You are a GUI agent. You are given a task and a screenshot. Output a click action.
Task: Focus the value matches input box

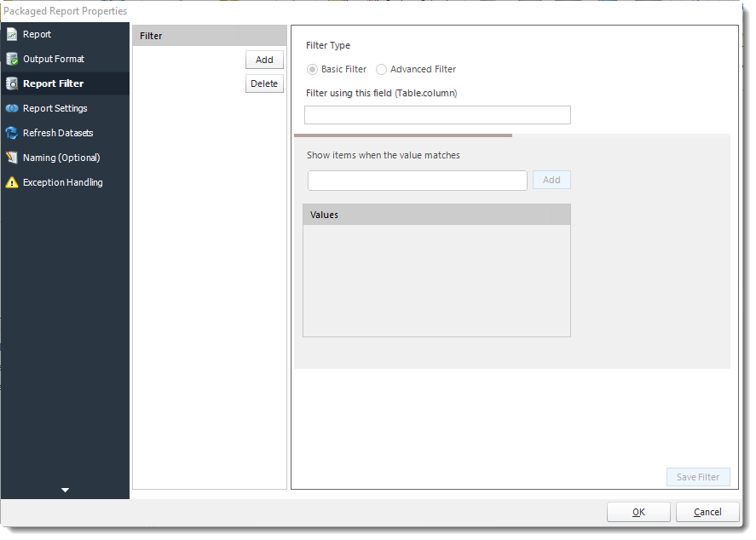pyautogui.click(x=418, y=181)
